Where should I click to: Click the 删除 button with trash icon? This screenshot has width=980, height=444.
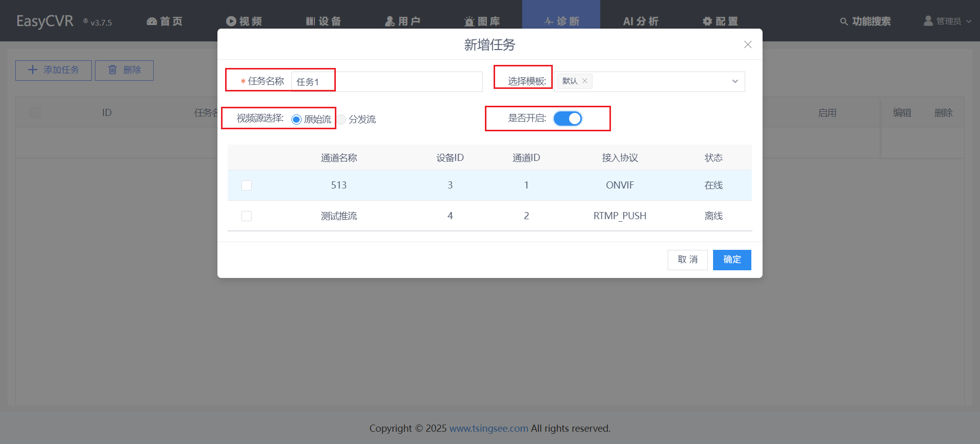124,70
